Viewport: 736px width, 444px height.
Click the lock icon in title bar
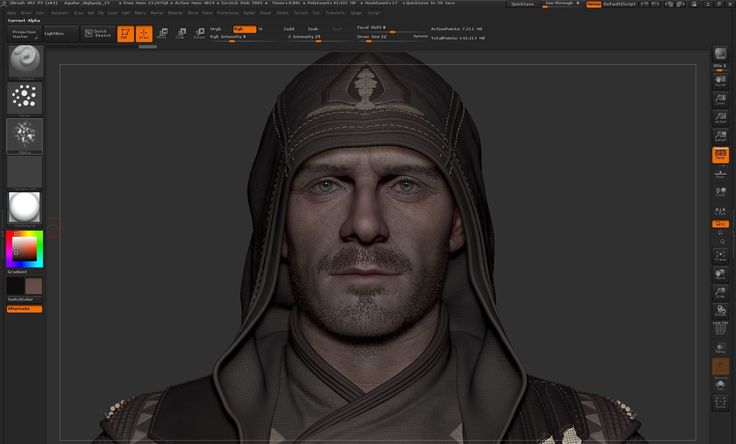coord(694,4)
